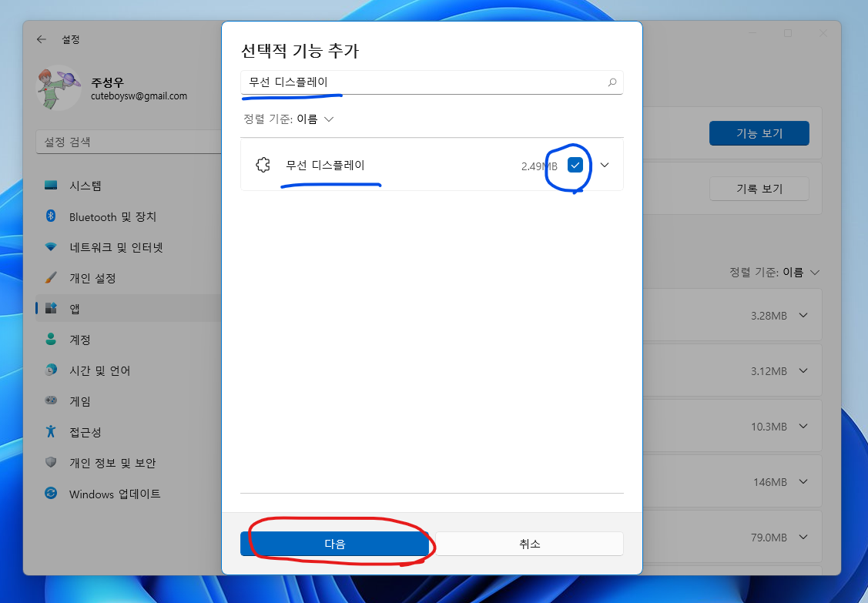Click the email cuteboysw@gmail.com
The image size is (868, 603).
(x=139, y=95)
